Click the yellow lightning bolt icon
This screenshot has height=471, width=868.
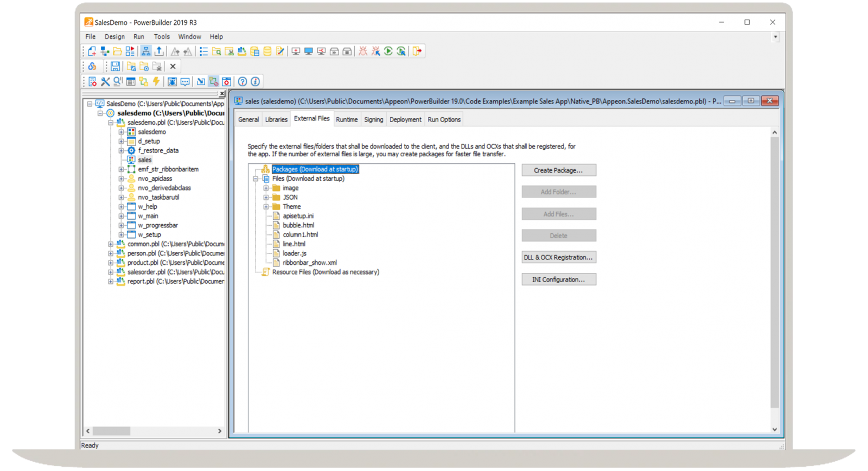click(x=156, y=82)
